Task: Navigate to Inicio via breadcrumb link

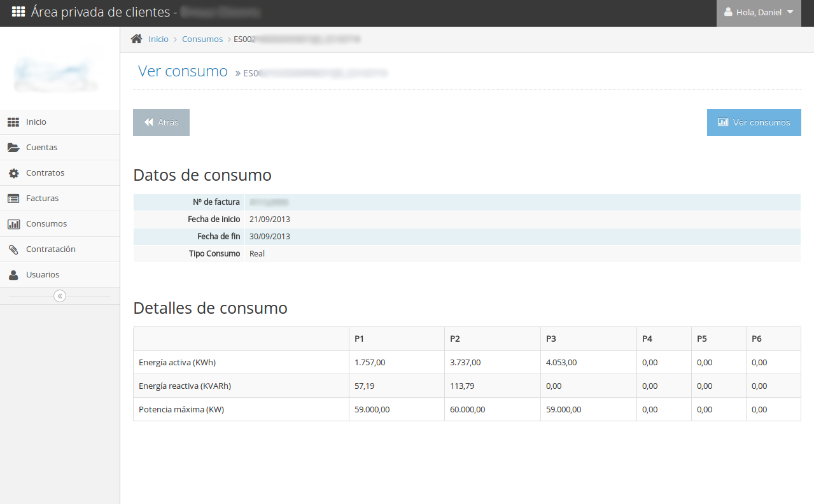Action: [x=158, y=39]
